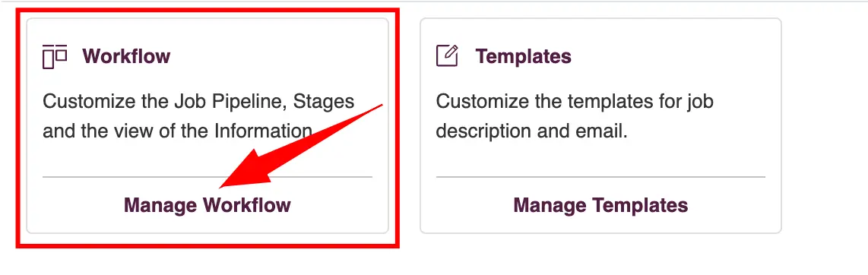Click the divider line above Manage Workflow
The width and height of the screenshot is (868, 275).
[207, 177]
